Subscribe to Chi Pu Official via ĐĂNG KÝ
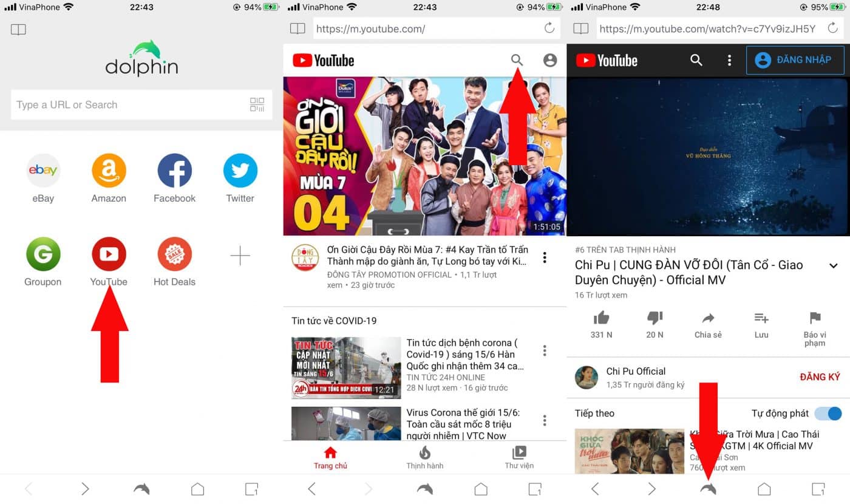The width and height of the screenshot is (850, 504). [x=820, y=376]
